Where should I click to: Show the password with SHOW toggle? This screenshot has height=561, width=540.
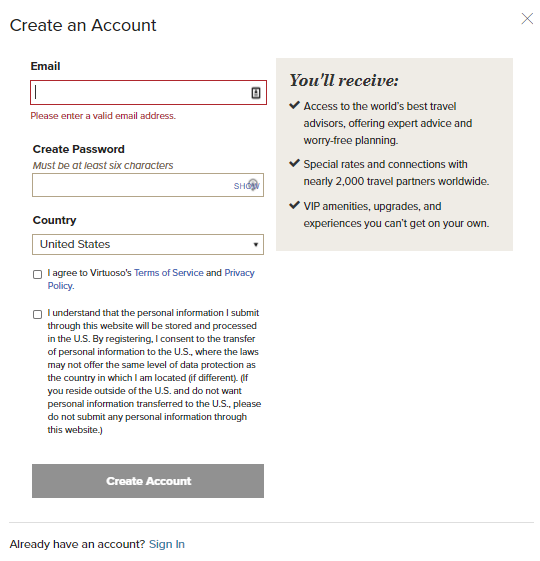pos(246,186)
